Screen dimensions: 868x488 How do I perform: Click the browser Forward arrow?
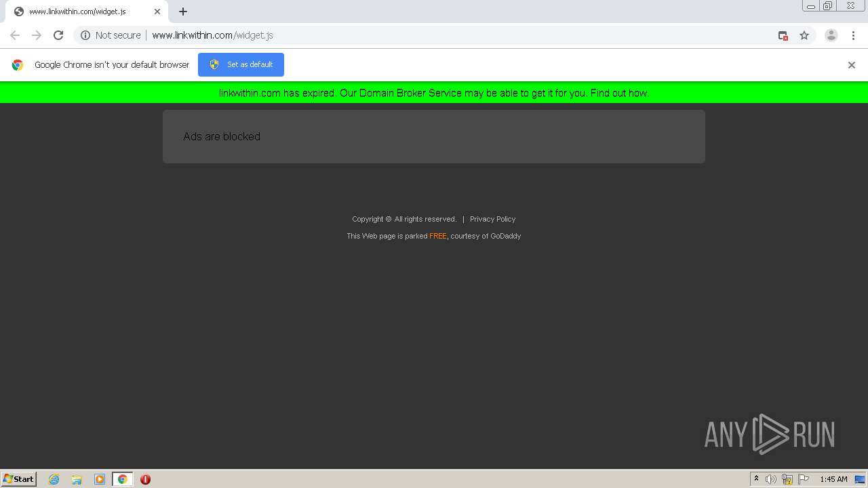click(x=37, y=35)
